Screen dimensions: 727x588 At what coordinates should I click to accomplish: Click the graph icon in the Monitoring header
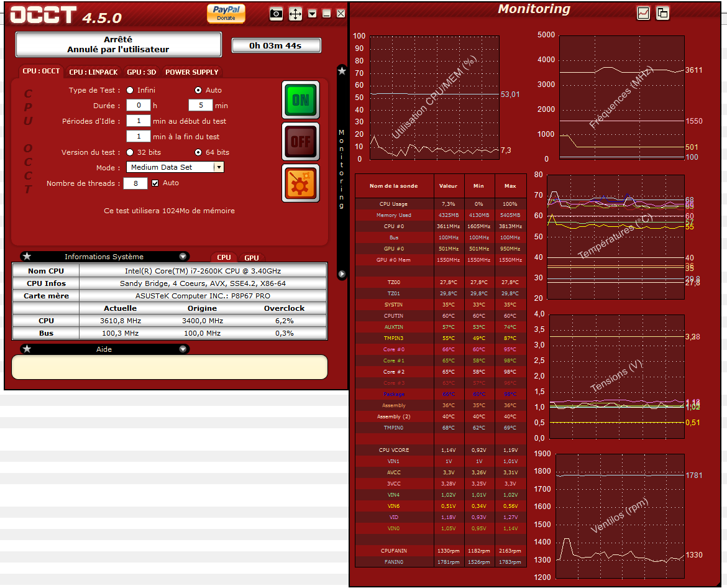(x=644, y=13)
